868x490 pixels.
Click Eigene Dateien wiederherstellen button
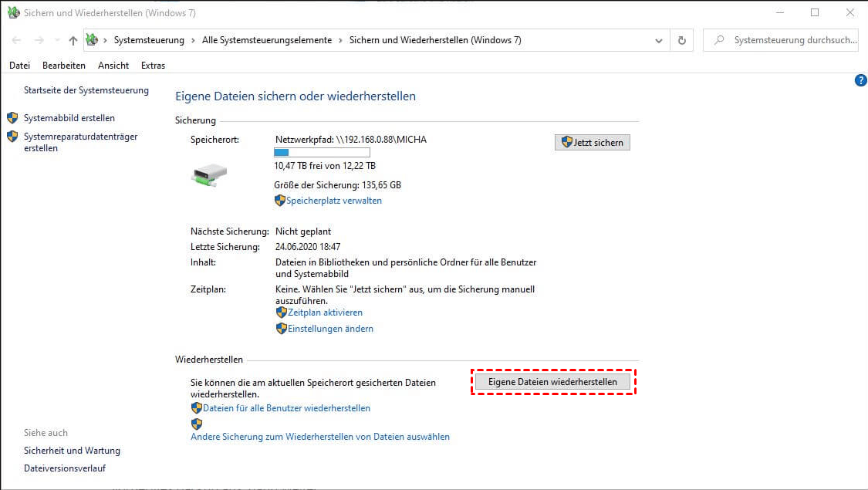click(552, 382)
